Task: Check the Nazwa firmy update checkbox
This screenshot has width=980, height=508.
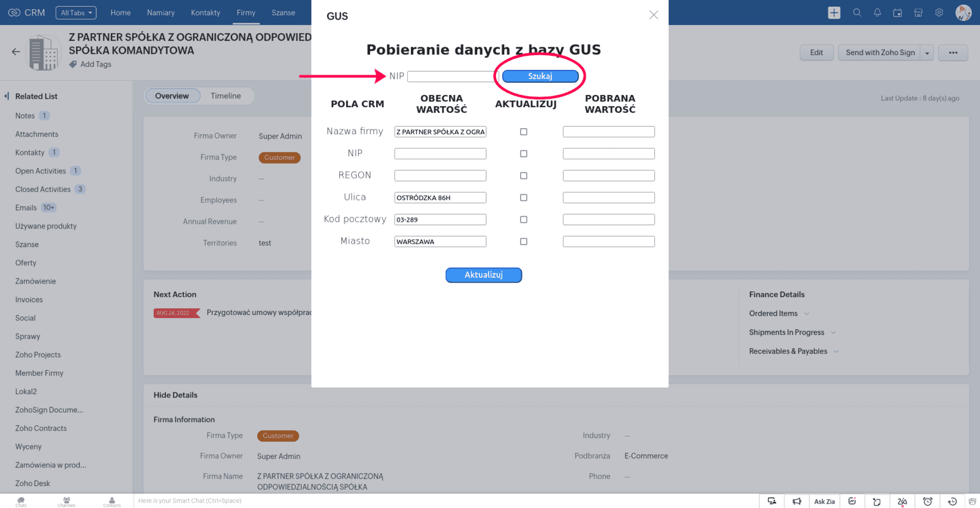Action: click(x=524, y=132)
